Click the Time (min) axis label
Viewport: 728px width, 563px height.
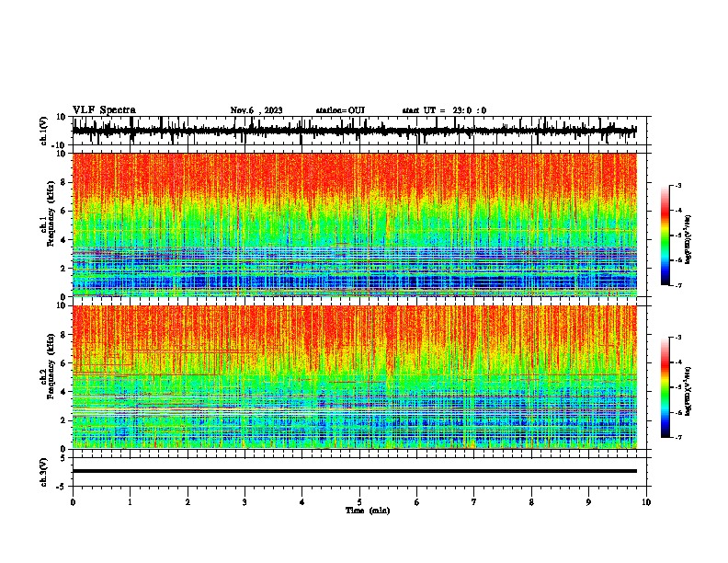point(368,511)
